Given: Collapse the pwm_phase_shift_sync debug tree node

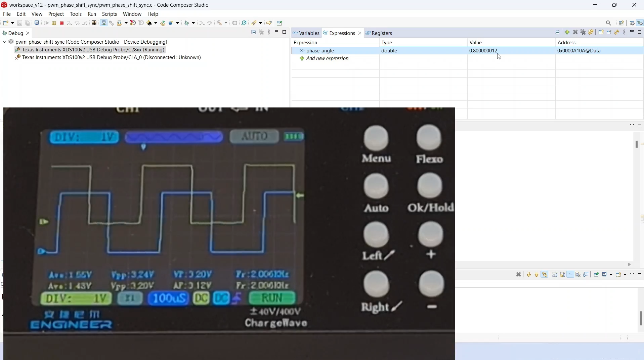Looking at the screenshot, I should (4, 42).
